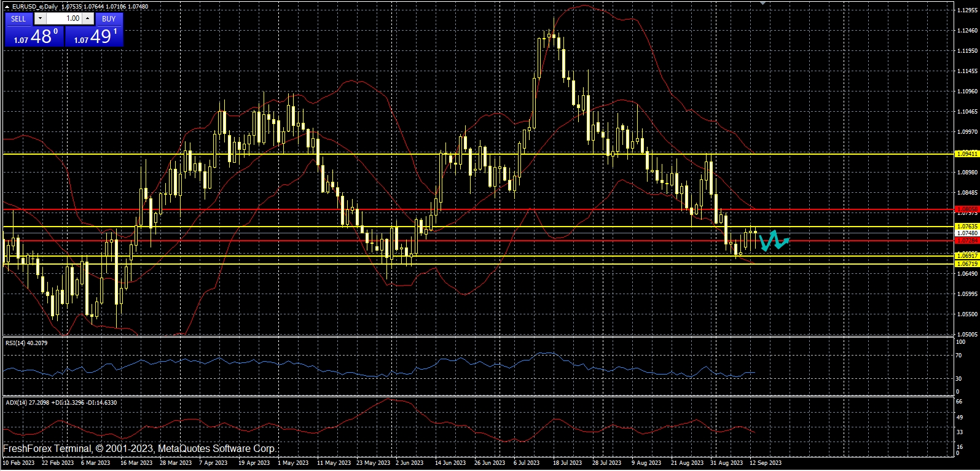The height and width of the screenshot is (471, 980).
Task: Select the red 1.08058 price level label
Action: [966, 209]
